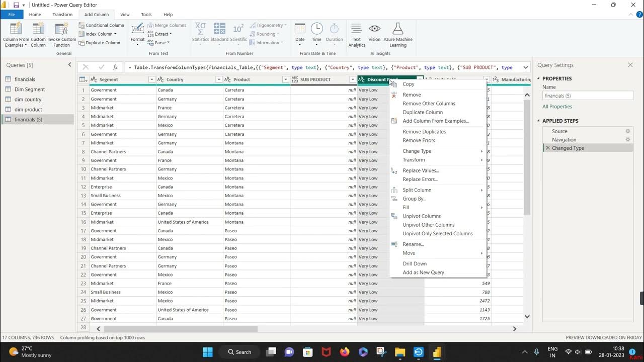Viewport: 644px width, 362px height.
Task: Choose Replace Values in context menu
Action: (421, 170)
